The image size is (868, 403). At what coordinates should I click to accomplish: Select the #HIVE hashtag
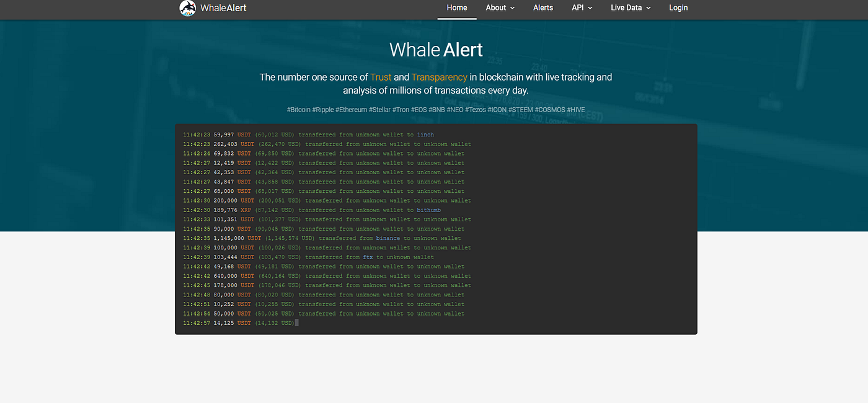coord(576,110)
